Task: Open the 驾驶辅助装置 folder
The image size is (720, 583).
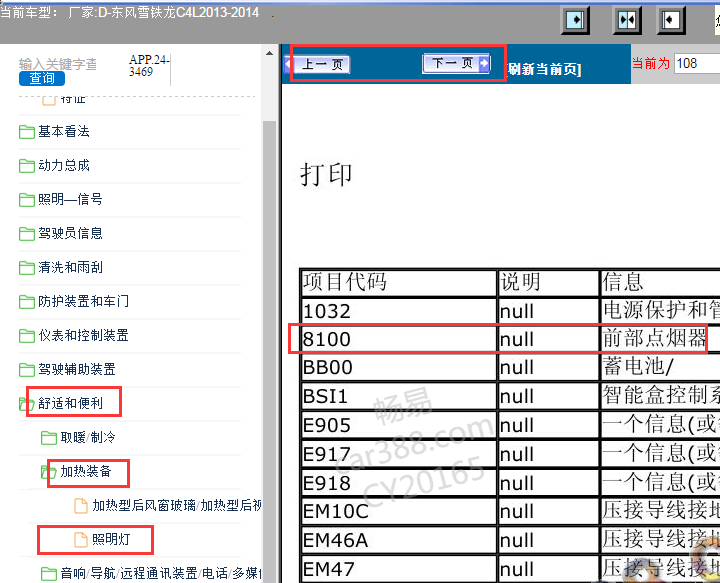Action: (77, 370)
